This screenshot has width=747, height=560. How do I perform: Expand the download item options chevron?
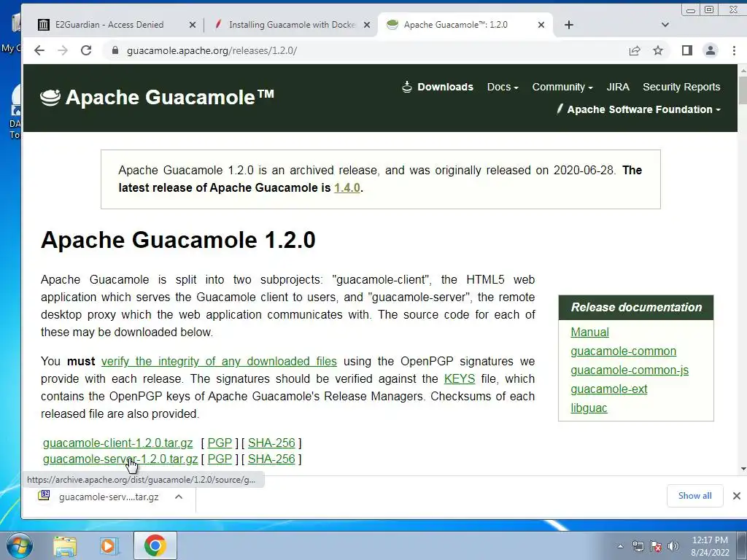point(179,497)
